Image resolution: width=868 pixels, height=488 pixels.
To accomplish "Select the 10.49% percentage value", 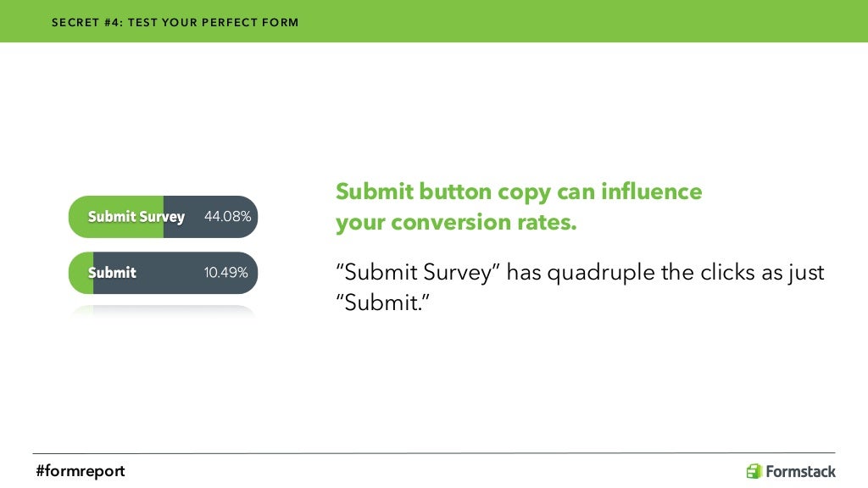I will point(225,273).
